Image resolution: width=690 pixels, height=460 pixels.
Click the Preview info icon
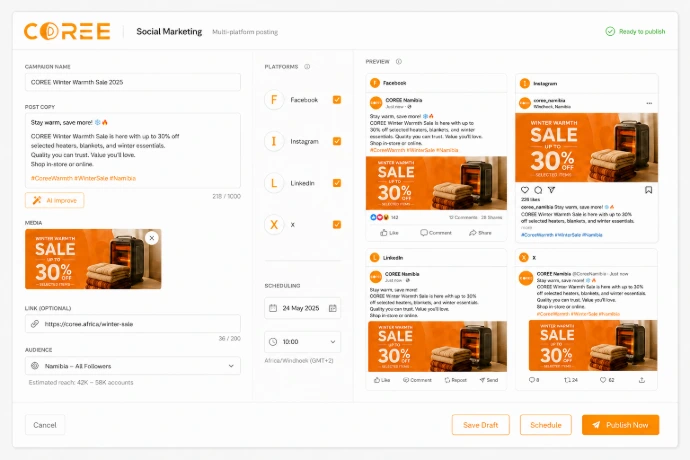(x=399, y=62)
